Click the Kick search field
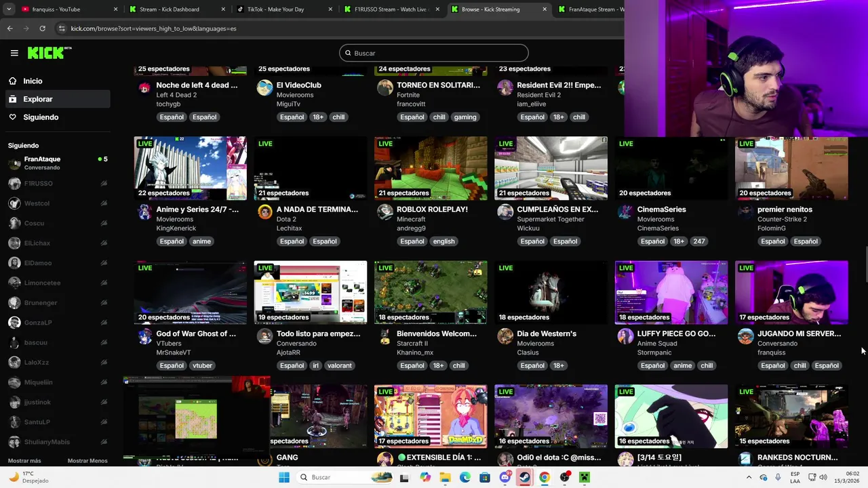The height and width of the screenshot is (488, 868). point(434,53)
